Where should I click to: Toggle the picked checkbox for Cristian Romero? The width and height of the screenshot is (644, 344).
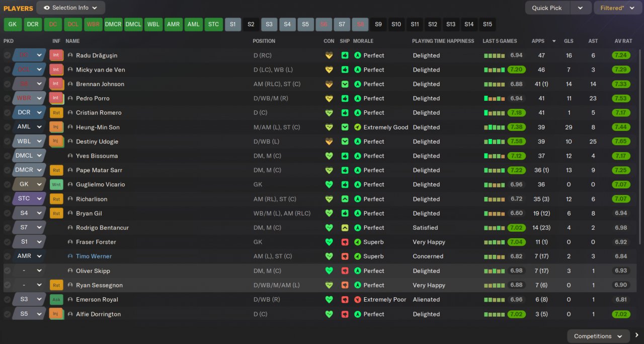click(7, 113)
